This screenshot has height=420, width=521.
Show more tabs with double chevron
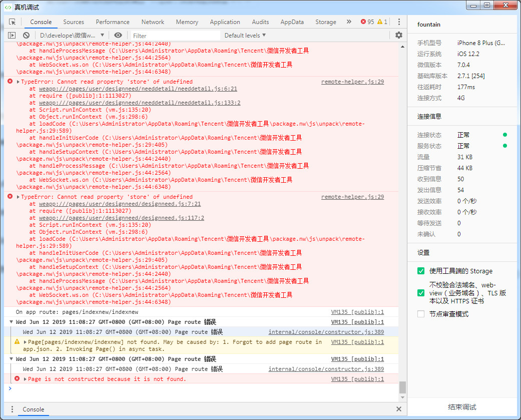coord(348,22)
